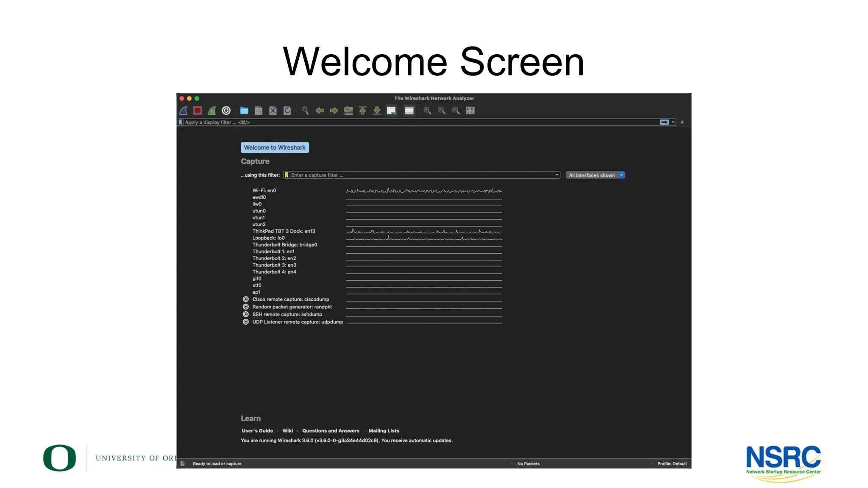Select SSH remote capture: sshdump
Screen dimensions: 868x488
[287, 314]
